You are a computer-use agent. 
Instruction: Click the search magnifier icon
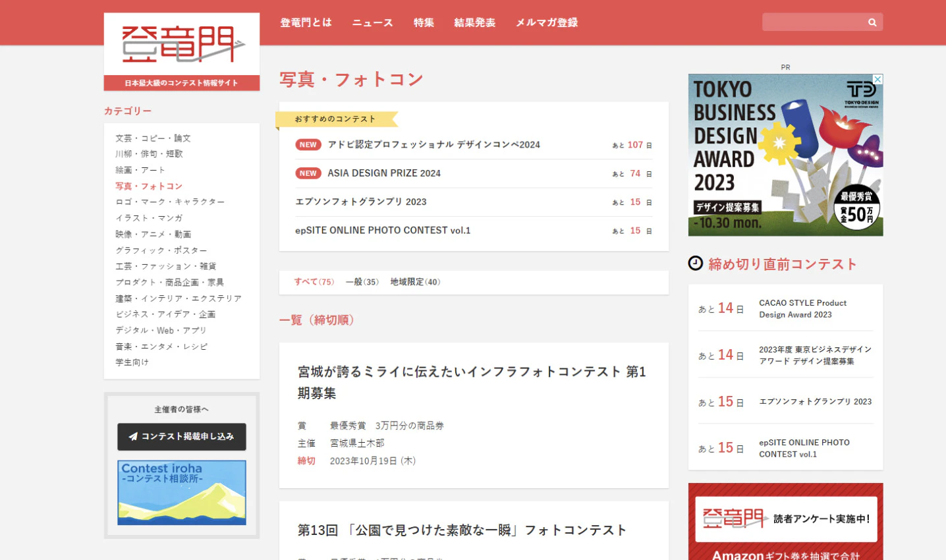[x=872, y=22]
